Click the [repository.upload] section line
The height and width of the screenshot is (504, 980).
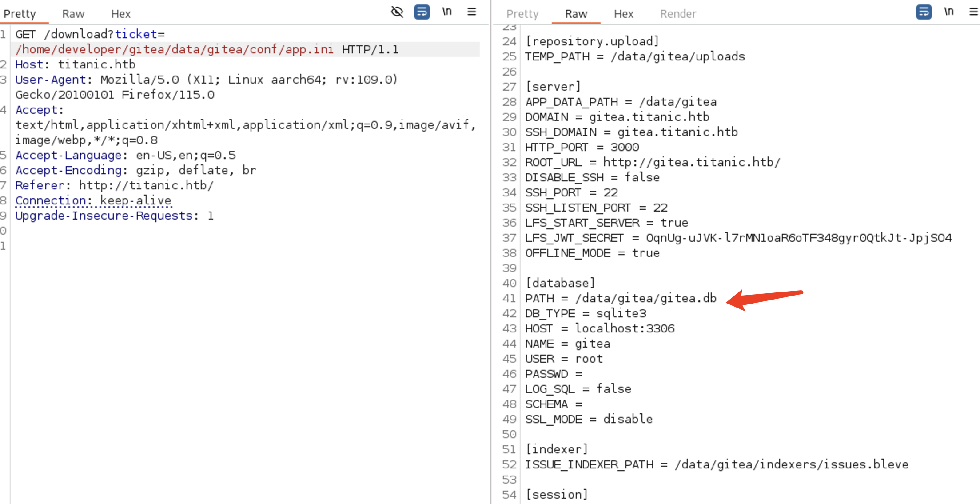[592, 41]
